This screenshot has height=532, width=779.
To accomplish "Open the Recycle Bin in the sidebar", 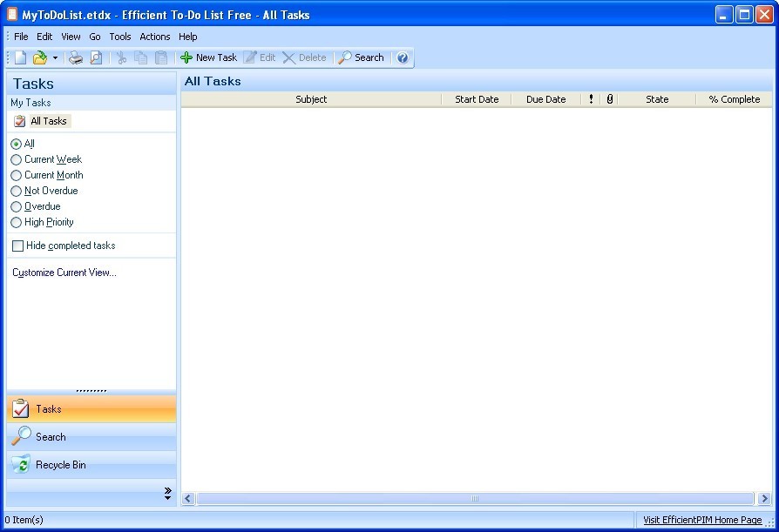I will click(x=58, y=464).
